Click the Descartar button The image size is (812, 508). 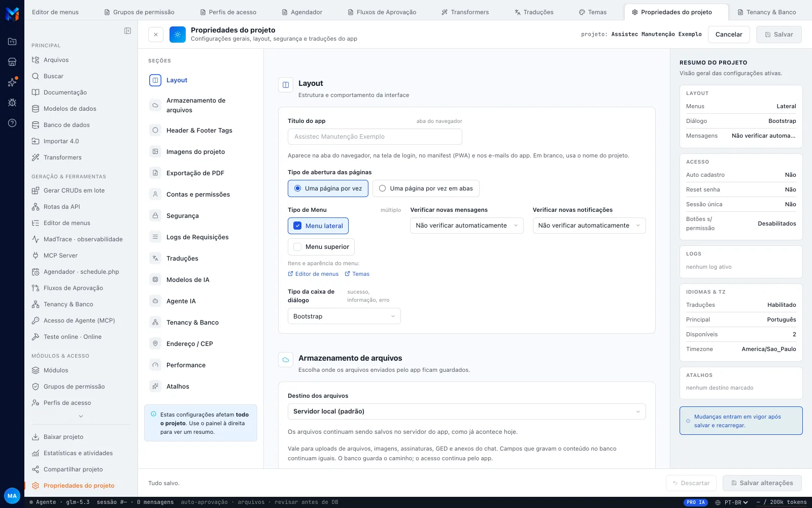[x=691, y=483]
